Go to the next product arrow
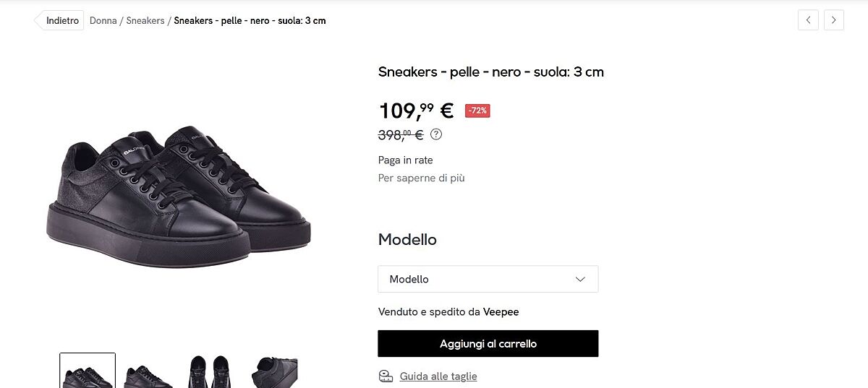The width and height of the screenshot is (868, 388). coord(834,20)
